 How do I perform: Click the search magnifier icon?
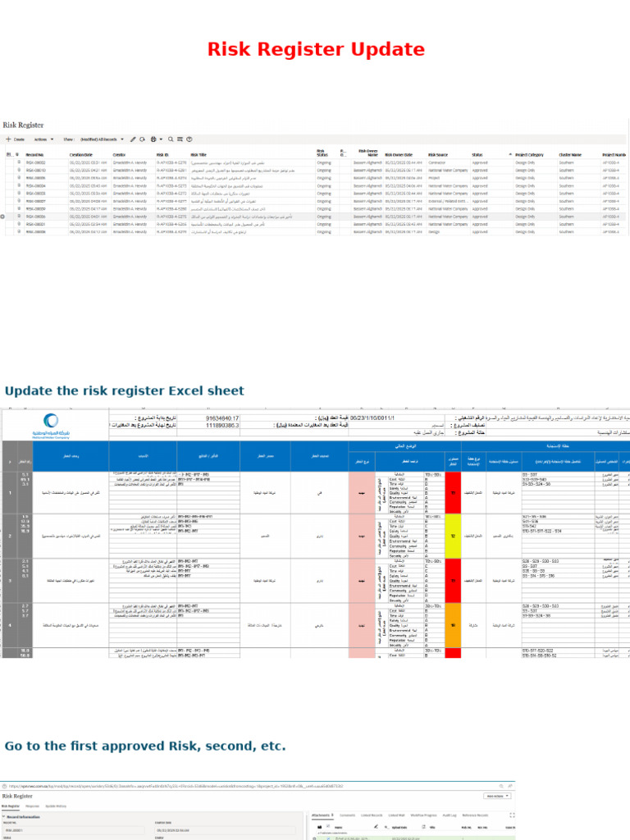171,139
